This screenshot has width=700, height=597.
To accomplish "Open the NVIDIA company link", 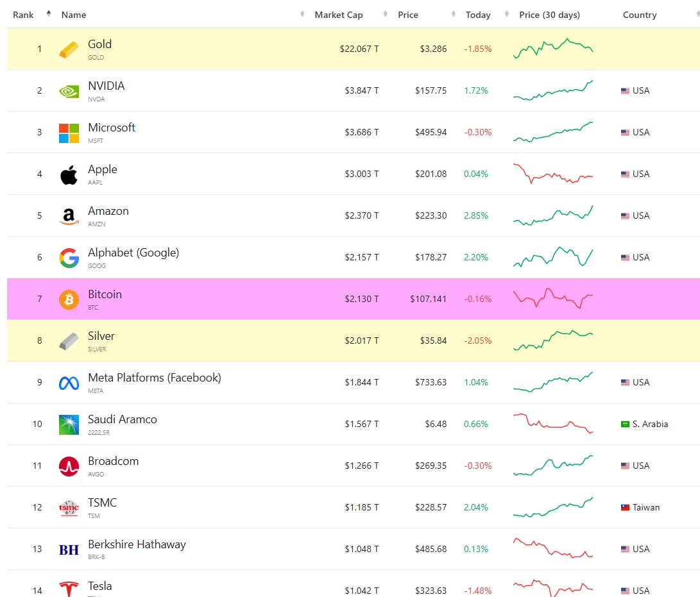I will [x=107, y=86].
